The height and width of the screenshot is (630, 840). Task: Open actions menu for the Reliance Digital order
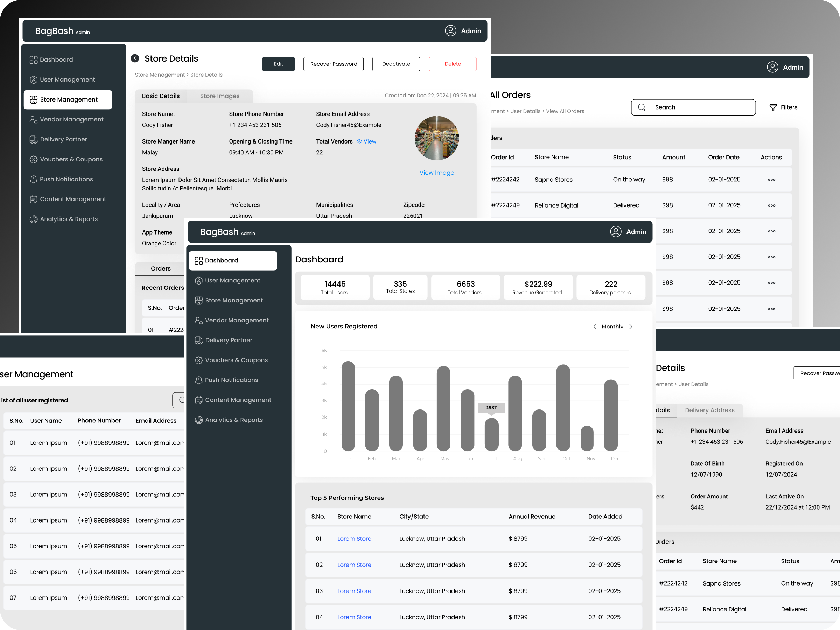[771, 205]
